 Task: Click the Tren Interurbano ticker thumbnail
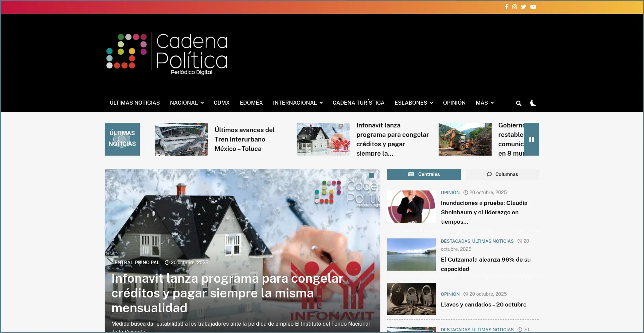coord(181,139)
